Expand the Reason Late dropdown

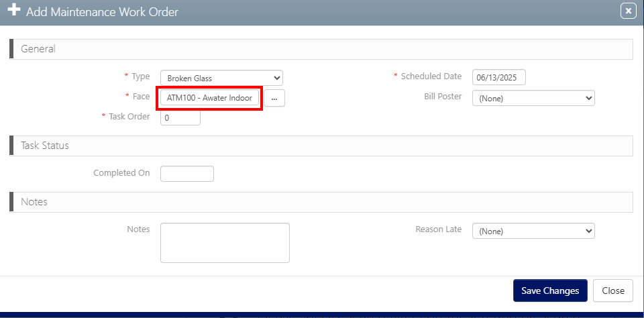point(533,231)
